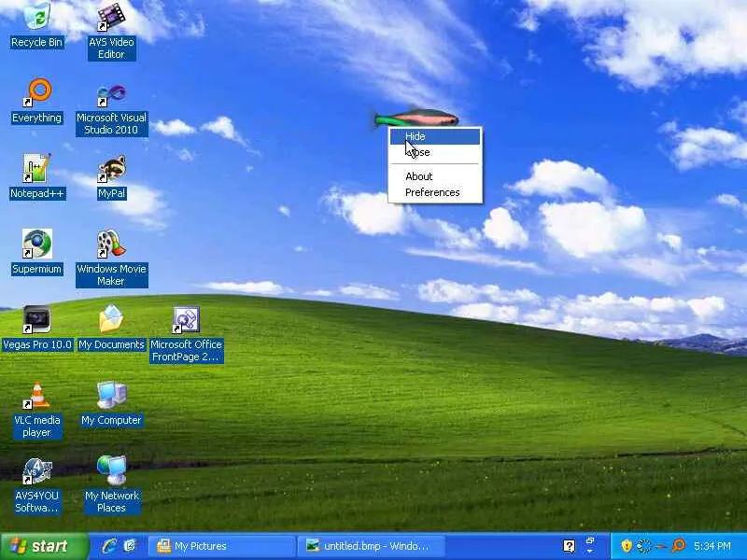Select the Notepad++ desktop shortcut
This screenshot has height=560, width=747.
36,177
